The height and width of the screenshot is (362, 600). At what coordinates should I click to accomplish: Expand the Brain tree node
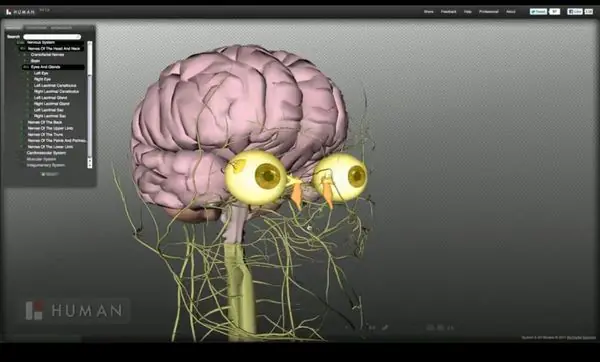coord(25,61)
